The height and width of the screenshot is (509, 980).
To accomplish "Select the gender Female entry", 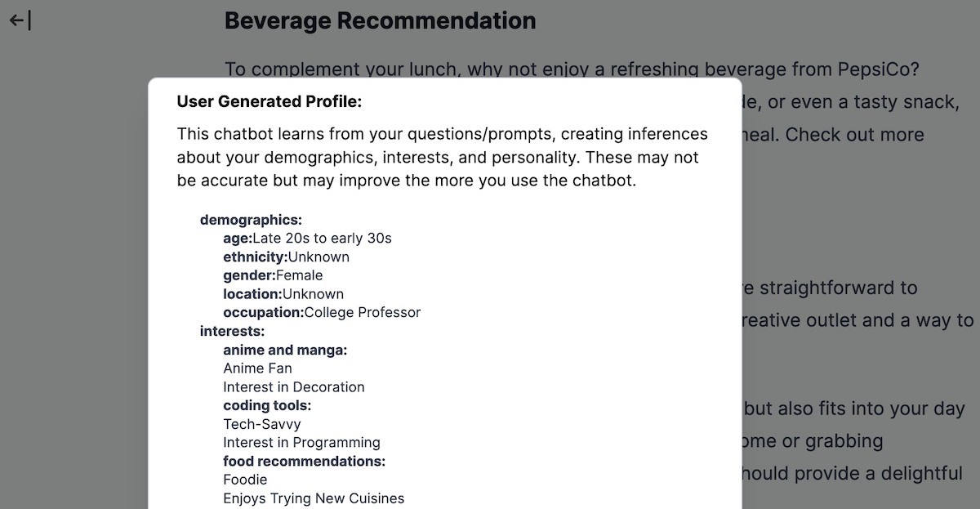I will (273, 275).
